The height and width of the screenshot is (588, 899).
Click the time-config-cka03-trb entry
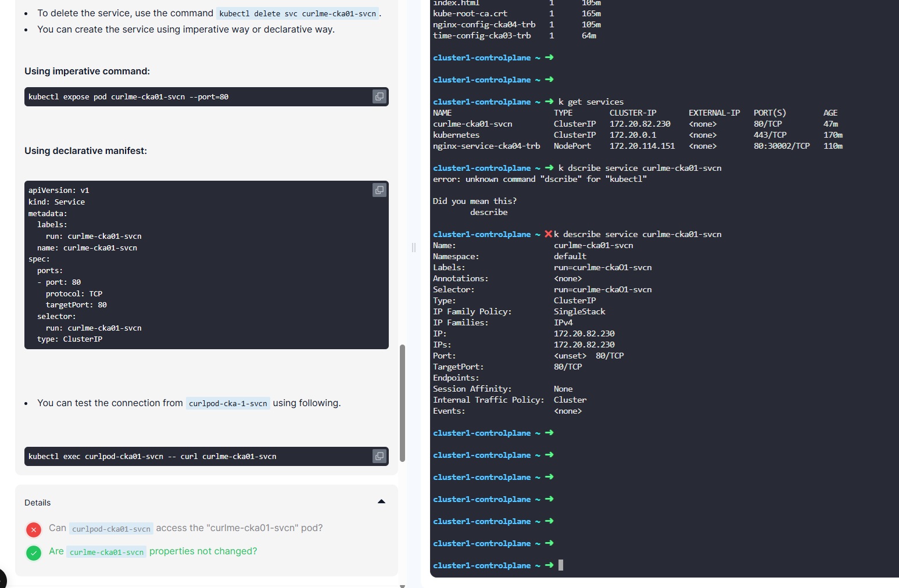(482, 35)
